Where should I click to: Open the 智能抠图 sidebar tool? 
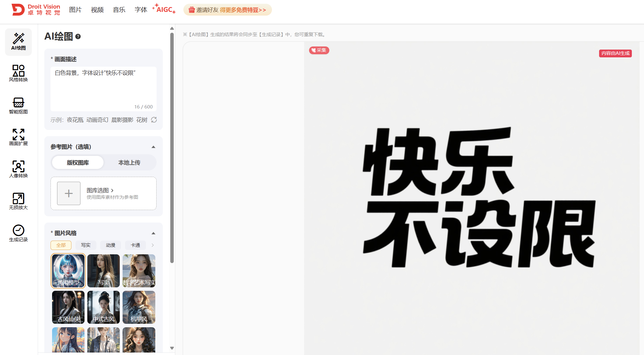[18, 106]
